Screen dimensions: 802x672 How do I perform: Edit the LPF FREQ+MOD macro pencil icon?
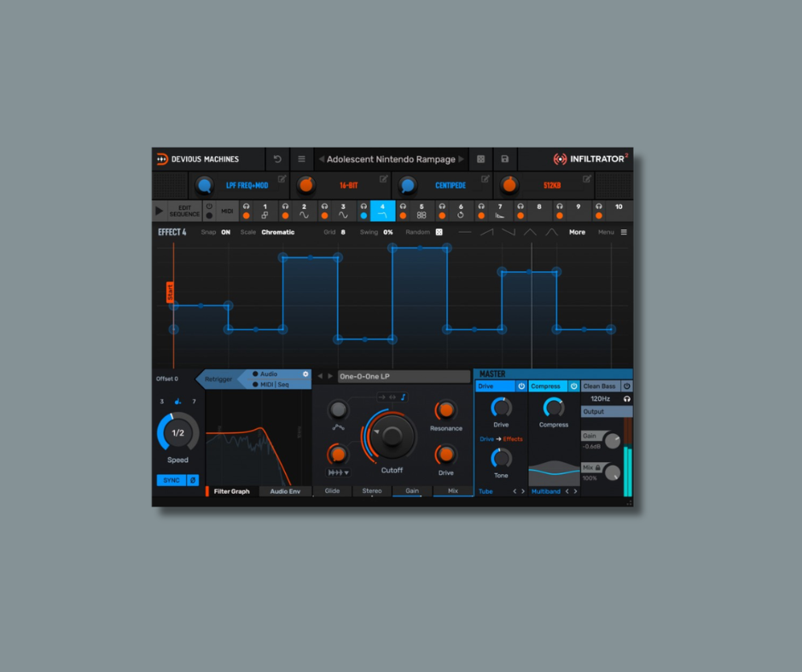(282, 178)
